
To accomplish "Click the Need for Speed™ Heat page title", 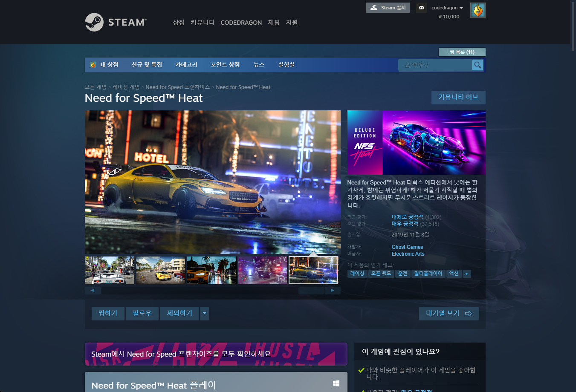I will (144, 98).
